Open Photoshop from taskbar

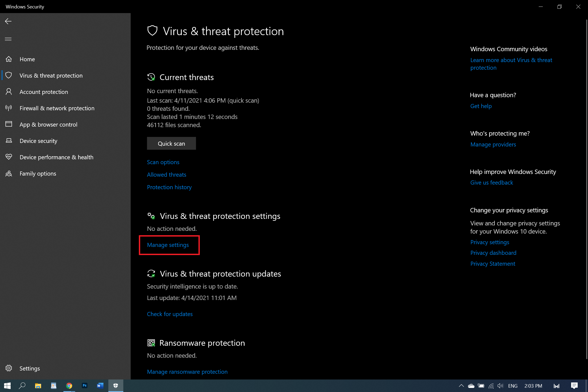coord(85,386)
